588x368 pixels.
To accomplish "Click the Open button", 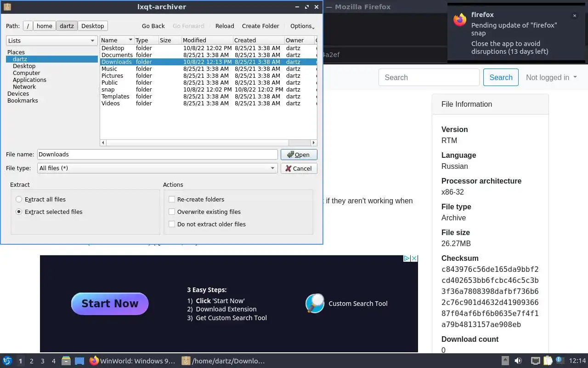I will click(299, 155).
